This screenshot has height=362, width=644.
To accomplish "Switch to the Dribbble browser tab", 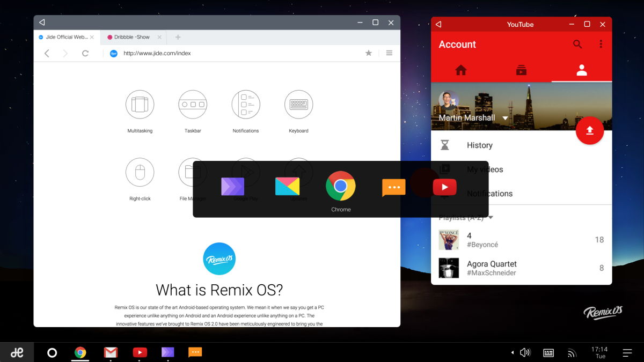I will 132,37.
